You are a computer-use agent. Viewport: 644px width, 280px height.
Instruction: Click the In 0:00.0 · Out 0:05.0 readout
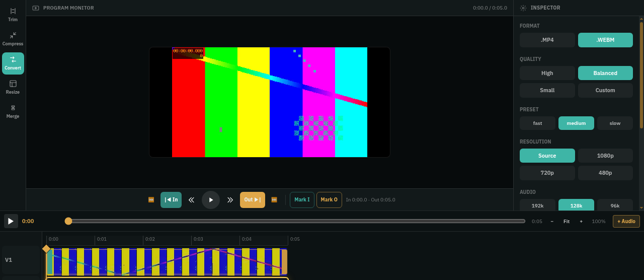click(x=371, y=200)
